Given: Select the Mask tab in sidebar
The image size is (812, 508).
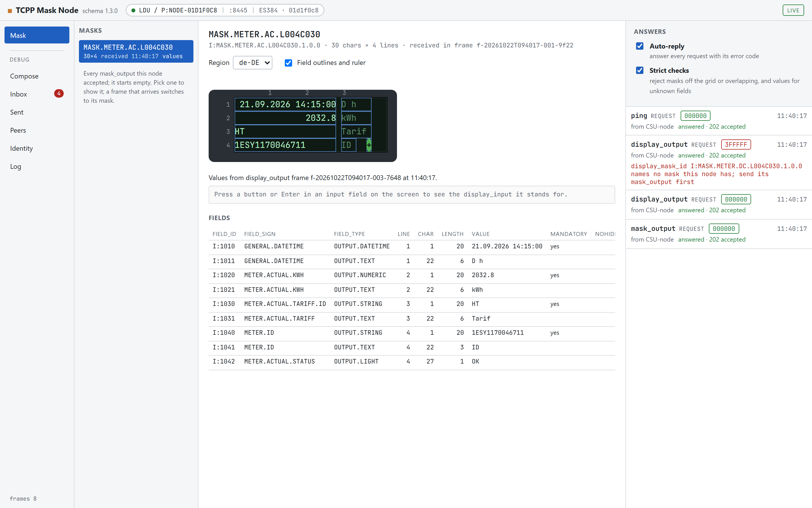Looking at the screenshot, I should pyautogui.click(x=37, y=35).
